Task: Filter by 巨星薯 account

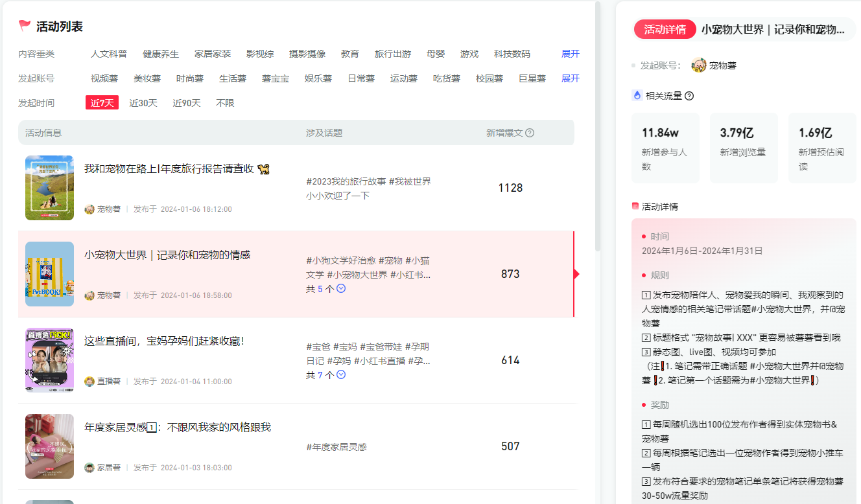Action: (532, 78)
